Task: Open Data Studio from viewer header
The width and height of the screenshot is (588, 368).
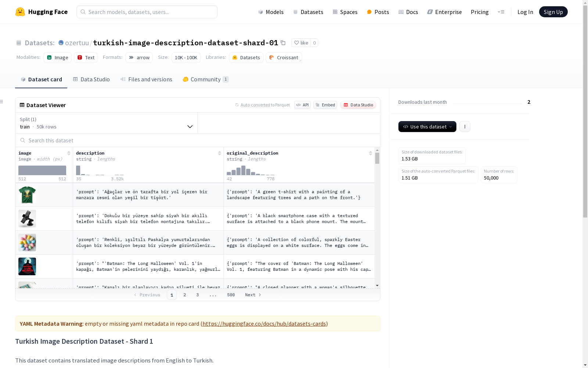Action: (358, 105)
